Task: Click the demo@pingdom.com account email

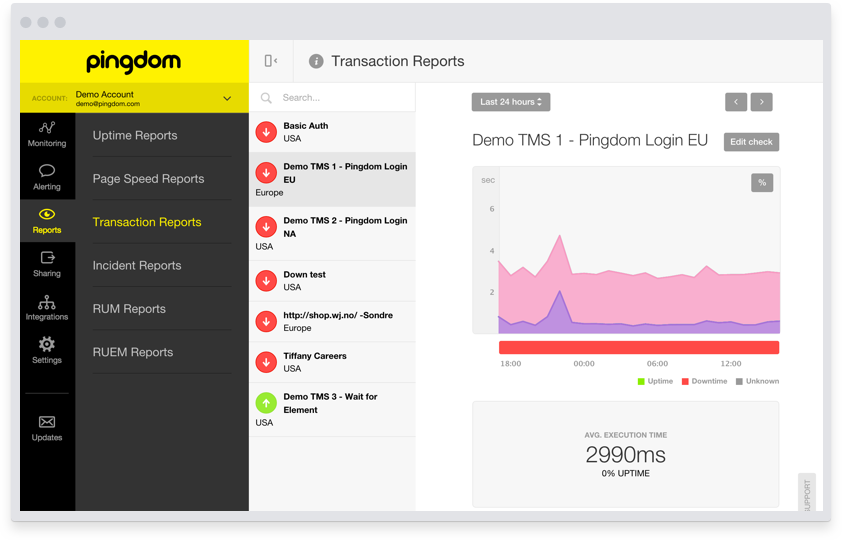Action: tap(108, 104)
